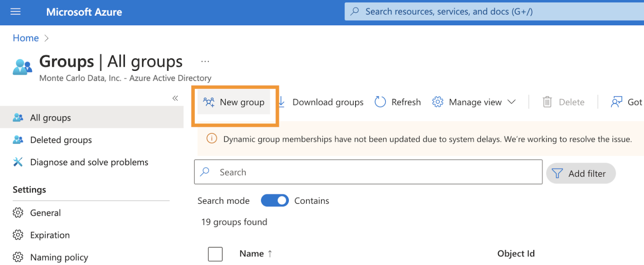
Task: Click the breadcrumb chevron after Home
Action: click(46, 38)
